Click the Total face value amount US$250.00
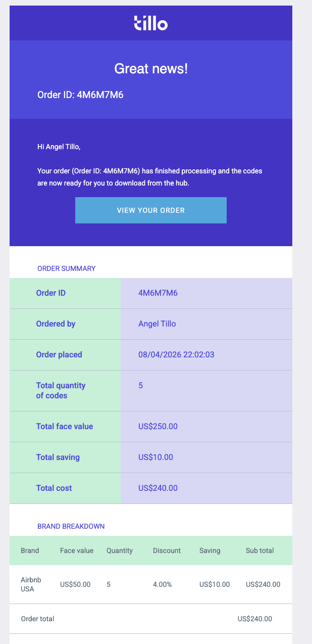Image resolution: width=312 pixels, height=644 pixels. pyautogui.click(x=157, y=426)
